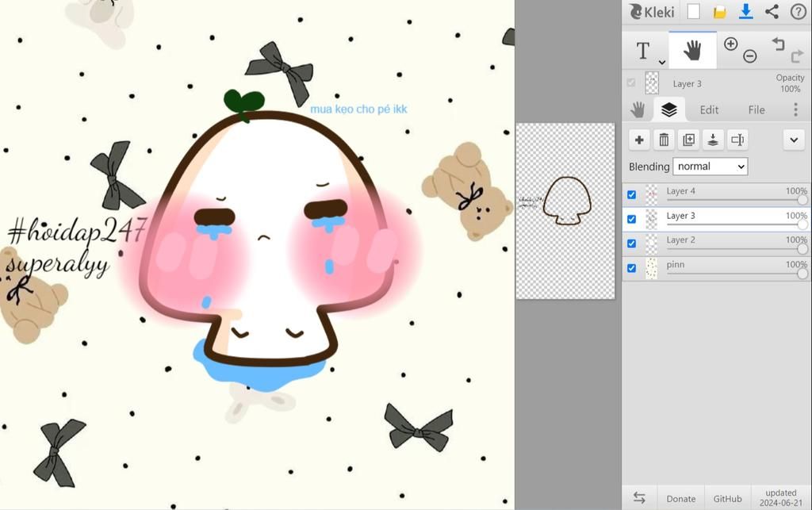Delete layer using the trash icon
Image resolution: width=812 pixels, height=510 pixels.
(x=665, y=140)
